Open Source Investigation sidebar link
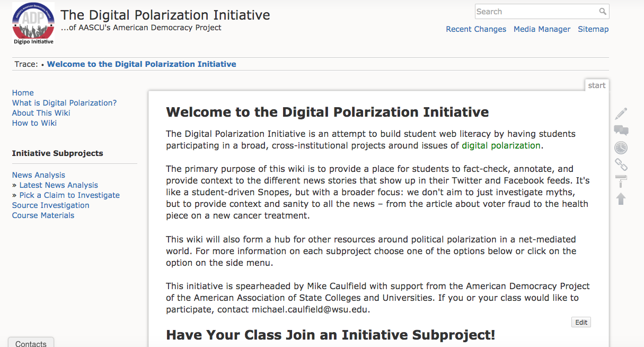The image size is (644, 347). 51,205
